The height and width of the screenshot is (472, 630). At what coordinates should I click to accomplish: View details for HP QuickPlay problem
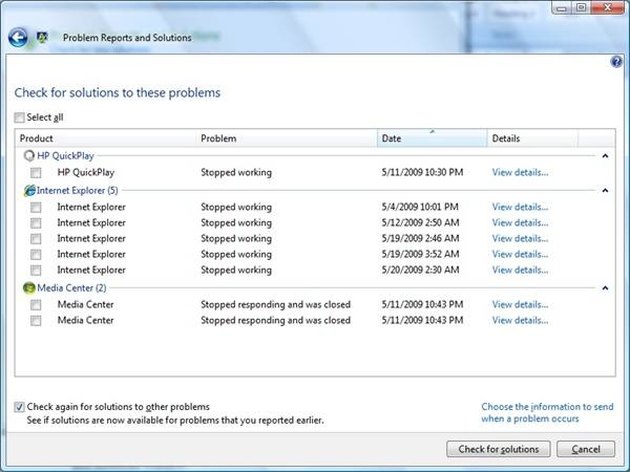(520, 172)
